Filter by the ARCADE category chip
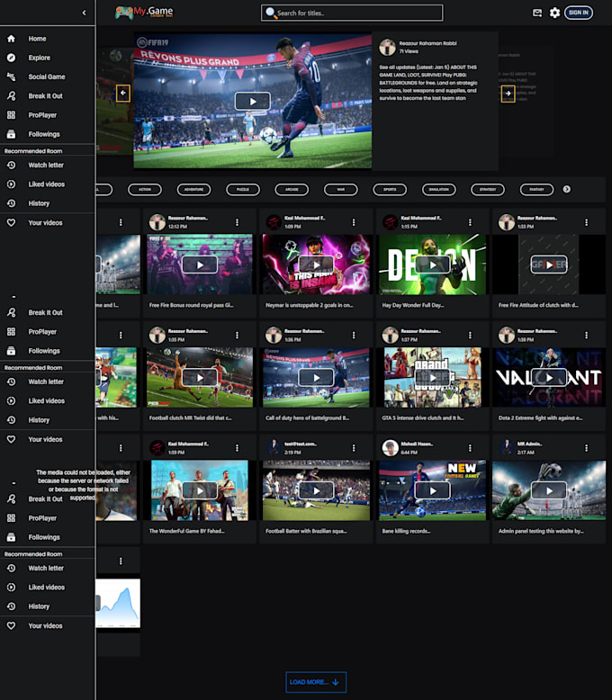 pyautogui.click(x=292, y=189)
